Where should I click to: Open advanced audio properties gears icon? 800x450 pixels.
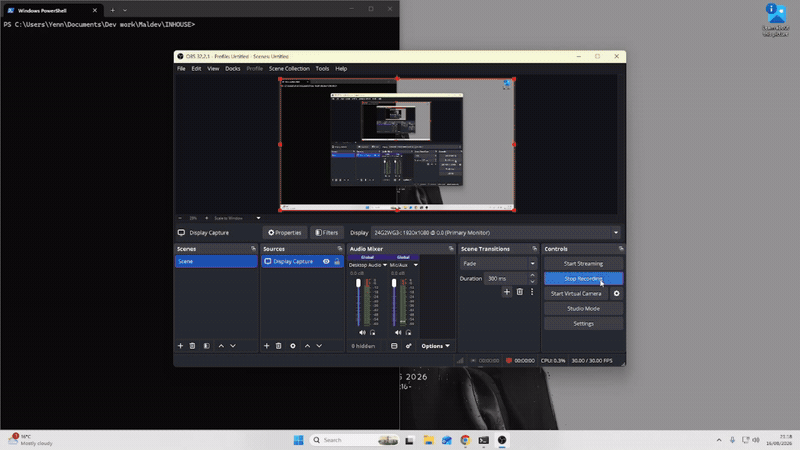(x=408, y=346)
